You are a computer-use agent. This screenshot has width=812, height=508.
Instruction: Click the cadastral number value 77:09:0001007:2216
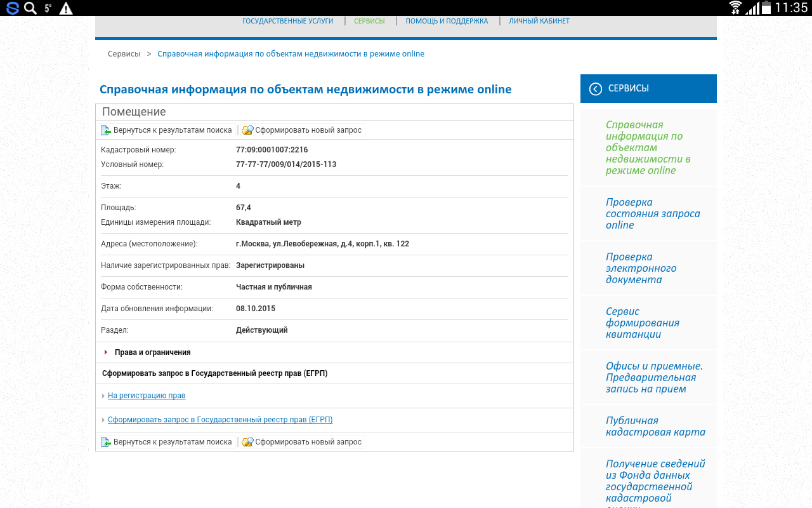click(272, 150)
